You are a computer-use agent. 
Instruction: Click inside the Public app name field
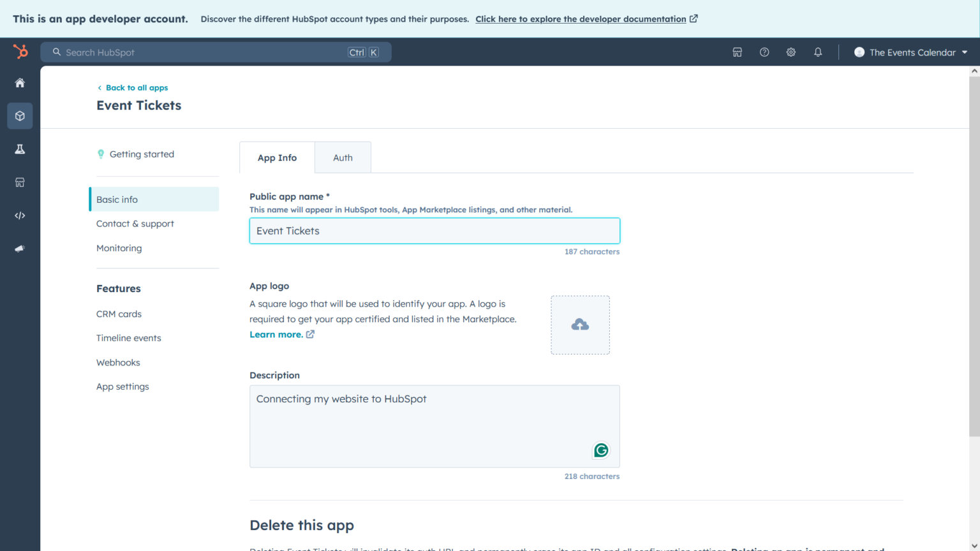click(x=434, y=231)
